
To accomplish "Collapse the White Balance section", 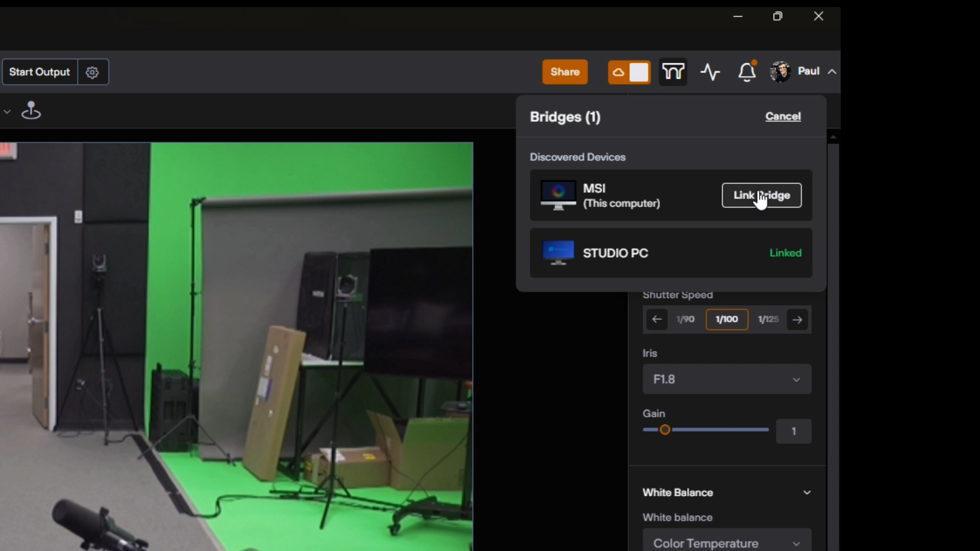I will point(807,493).
